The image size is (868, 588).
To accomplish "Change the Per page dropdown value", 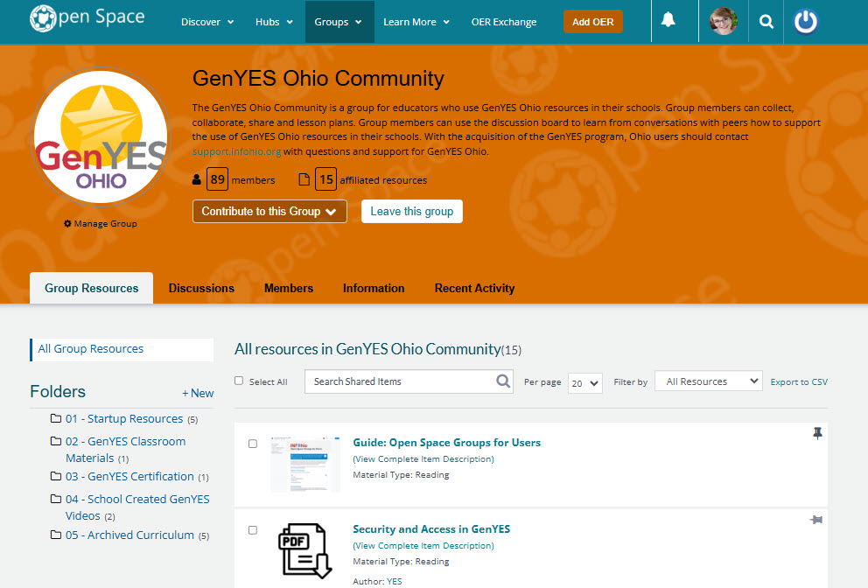I will [585, 383].
